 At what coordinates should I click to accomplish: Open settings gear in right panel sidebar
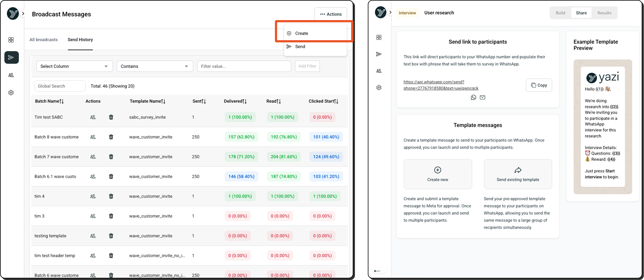point(379,88)
